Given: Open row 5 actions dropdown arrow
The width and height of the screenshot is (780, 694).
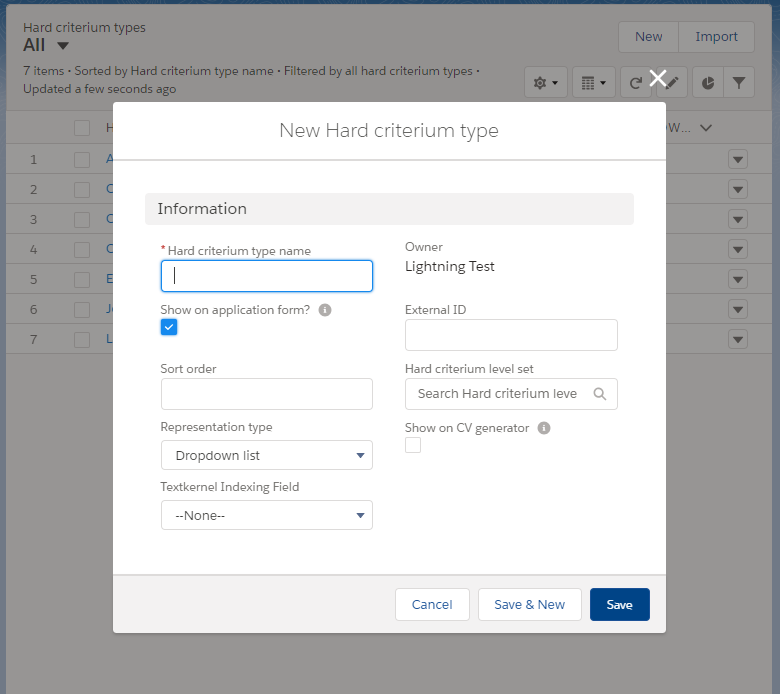Looking at the screenshot, I should [x=738, y=280].
